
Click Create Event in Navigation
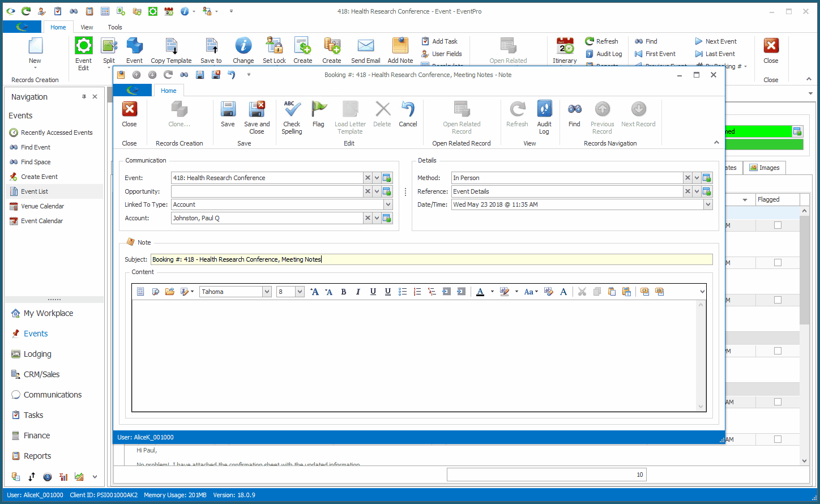tap(39, 177)
